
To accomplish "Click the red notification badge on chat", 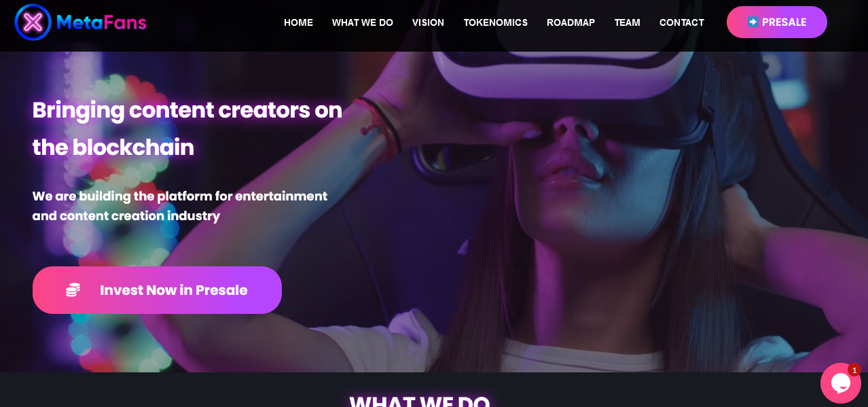I will [x=854, y=370].
